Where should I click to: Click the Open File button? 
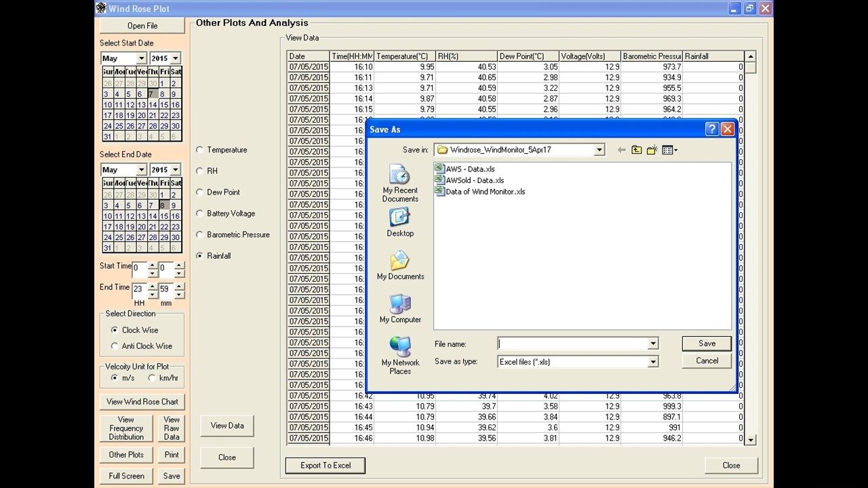142,26
